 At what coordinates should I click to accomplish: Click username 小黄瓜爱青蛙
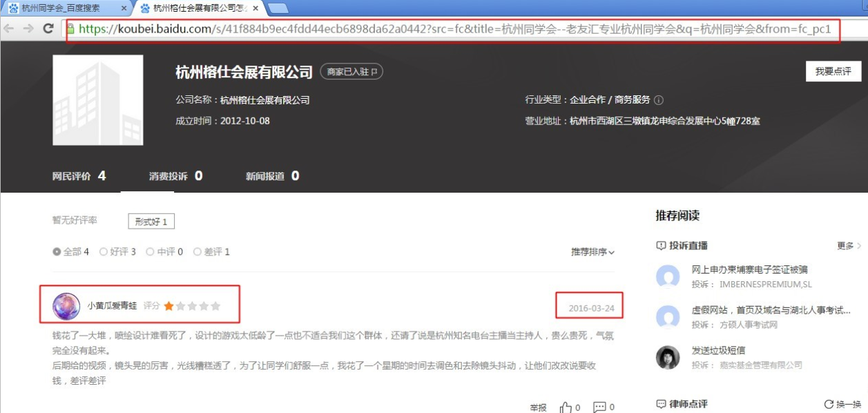coord(112,306)
